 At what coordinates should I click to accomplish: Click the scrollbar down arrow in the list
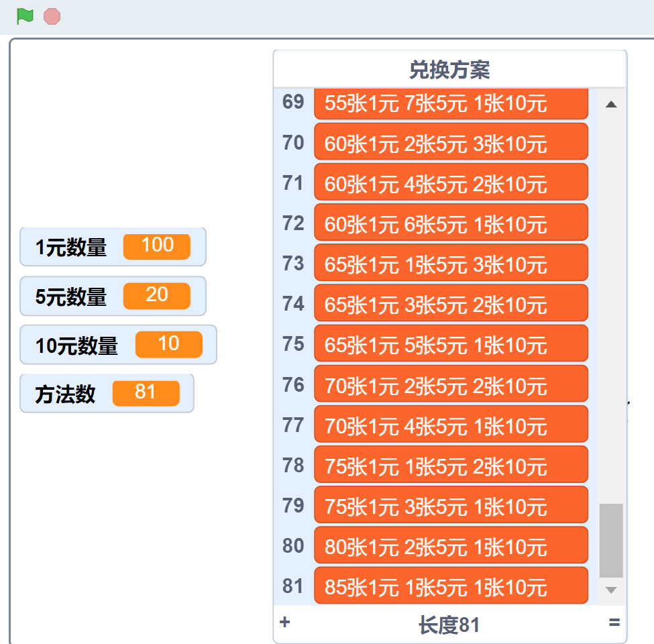coord(611,590)
